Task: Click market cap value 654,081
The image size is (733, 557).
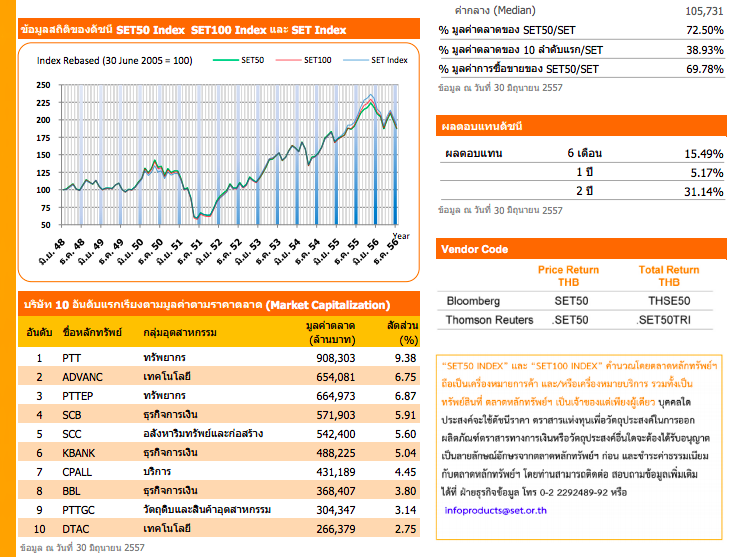Action: 336,377
